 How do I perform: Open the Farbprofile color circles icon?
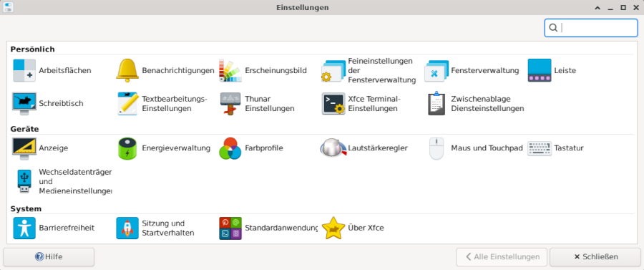[230, 148]
